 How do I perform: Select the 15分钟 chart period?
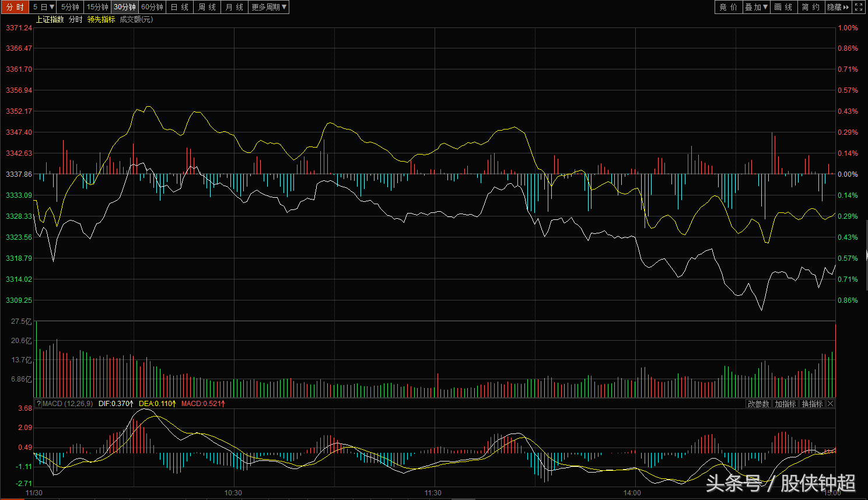(97, 7)
